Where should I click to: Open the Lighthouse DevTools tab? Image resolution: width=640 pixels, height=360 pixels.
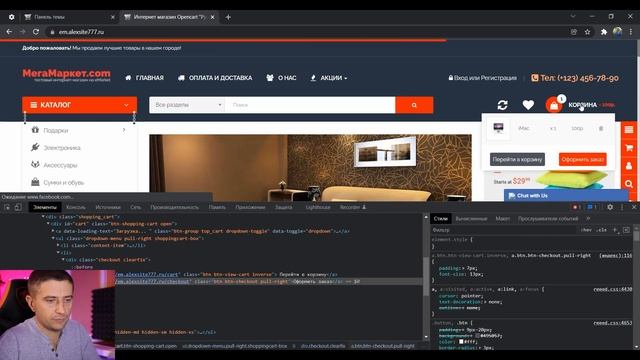coord(318,207)
